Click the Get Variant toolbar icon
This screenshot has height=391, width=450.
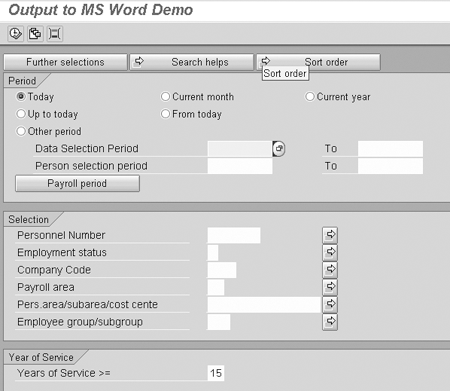point(35,34)
